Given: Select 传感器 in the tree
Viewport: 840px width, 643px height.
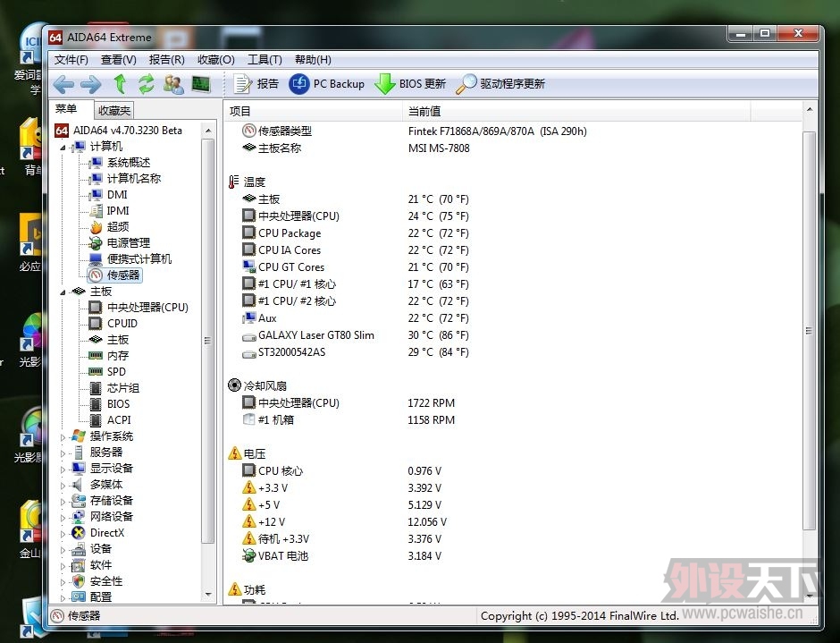Looking at the screenshot, I should [x=123, y=275].
